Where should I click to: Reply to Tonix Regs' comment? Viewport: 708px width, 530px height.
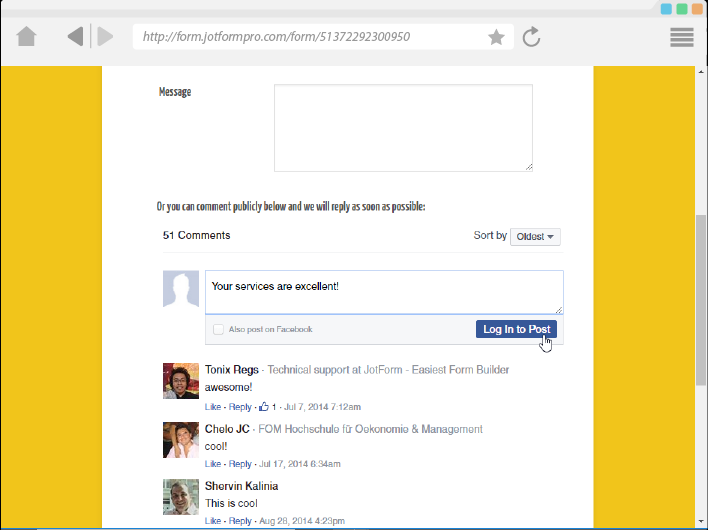pyautogui.click(x=240, y=407)
